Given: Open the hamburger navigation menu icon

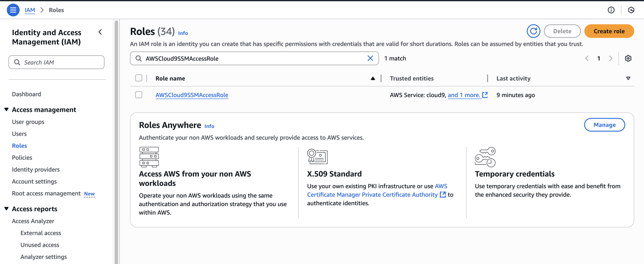Looking at the screenshot, I should click(x=13, y=10).
